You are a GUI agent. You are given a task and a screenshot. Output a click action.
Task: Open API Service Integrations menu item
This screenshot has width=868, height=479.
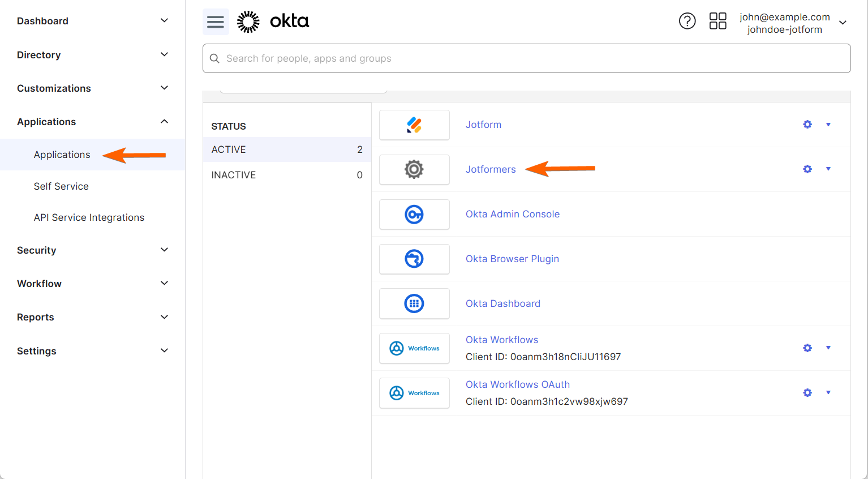click(x=89, y=217)
